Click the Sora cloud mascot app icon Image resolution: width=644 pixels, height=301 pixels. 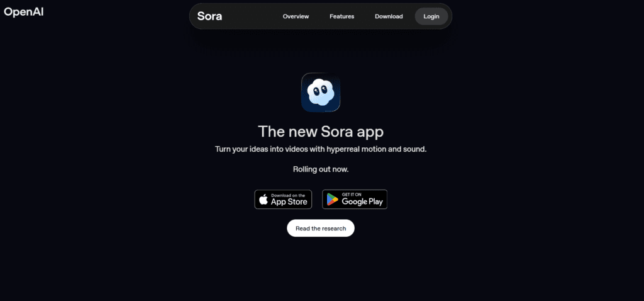[x=321, y=92]
